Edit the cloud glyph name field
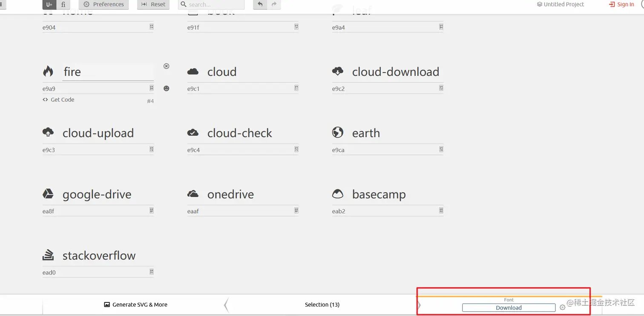The height and width of the screenshot is (316, 644). (x=253, y=72)
